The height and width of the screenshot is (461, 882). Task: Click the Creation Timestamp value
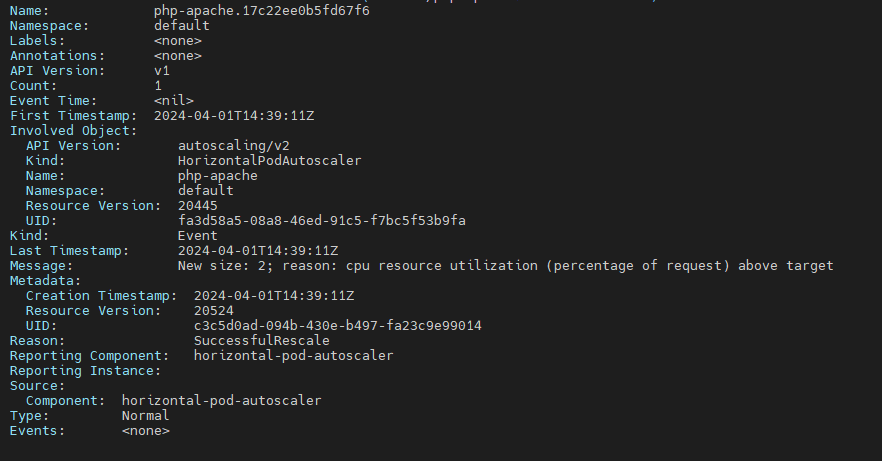pyautogui.click(x=274, y=295)
